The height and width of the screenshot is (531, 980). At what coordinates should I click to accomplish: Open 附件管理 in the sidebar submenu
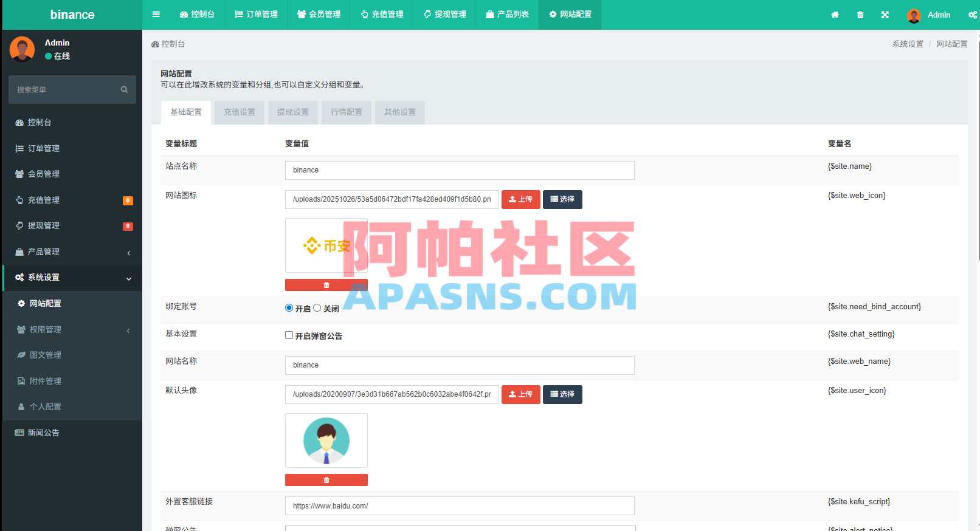click(x=72, y=381)
